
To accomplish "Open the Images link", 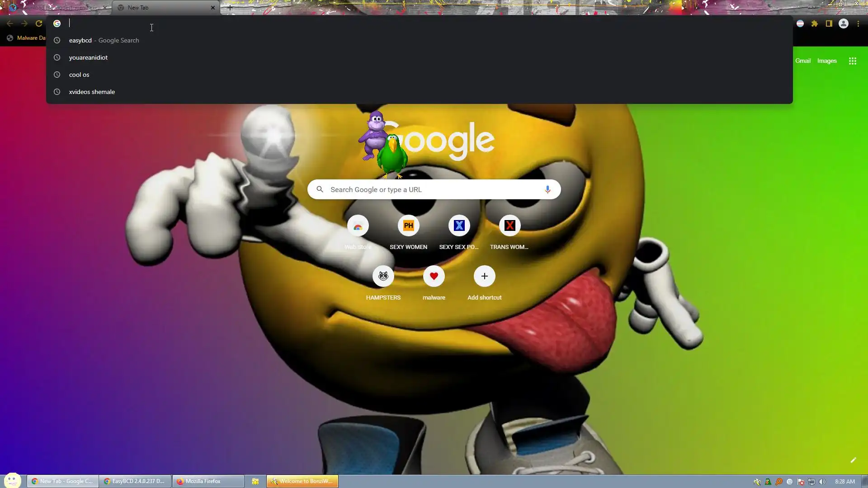I will [827, 61].
